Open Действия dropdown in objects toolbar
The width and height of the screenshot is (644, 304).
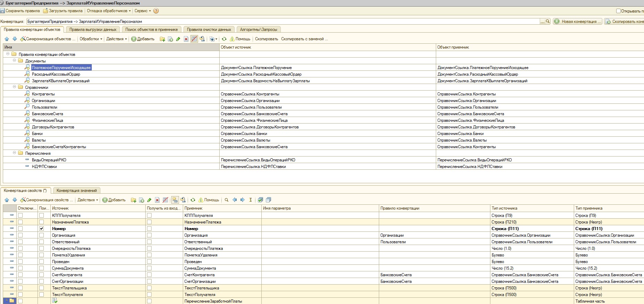point(116,39)
